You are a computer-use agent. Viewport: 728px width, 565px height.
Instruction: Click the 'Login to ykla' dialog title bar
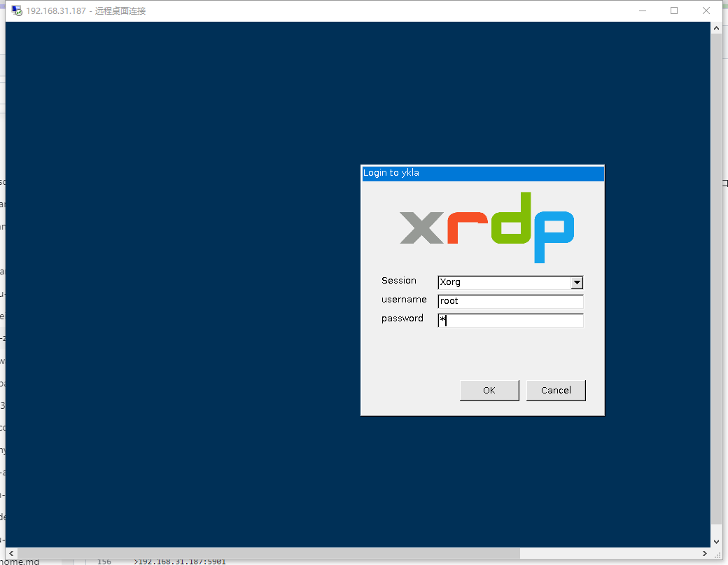[483, 173]
